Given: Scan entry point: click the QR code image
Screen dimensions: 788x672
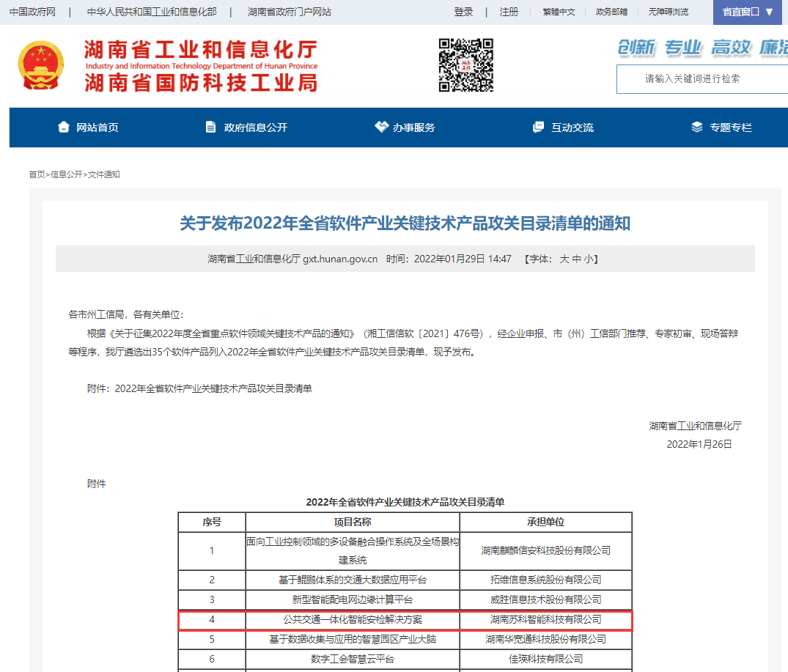Looking at the screenshot, I should [x=465, y=65].
